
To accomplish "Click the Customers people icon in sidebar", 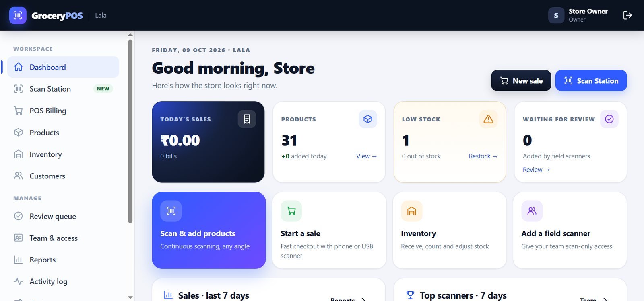I will pos(19,176).
